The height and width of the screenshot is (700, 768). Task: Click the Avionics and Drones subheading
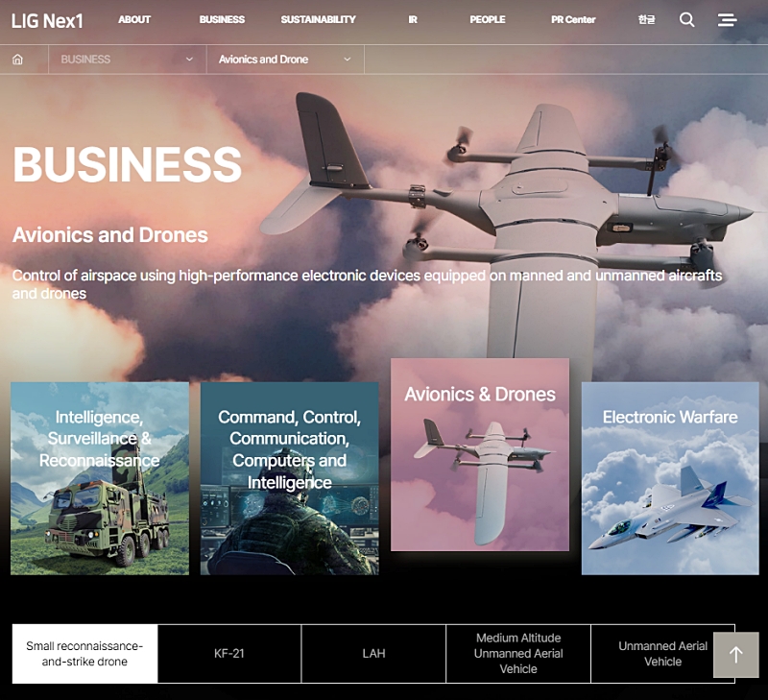[110, 235]
